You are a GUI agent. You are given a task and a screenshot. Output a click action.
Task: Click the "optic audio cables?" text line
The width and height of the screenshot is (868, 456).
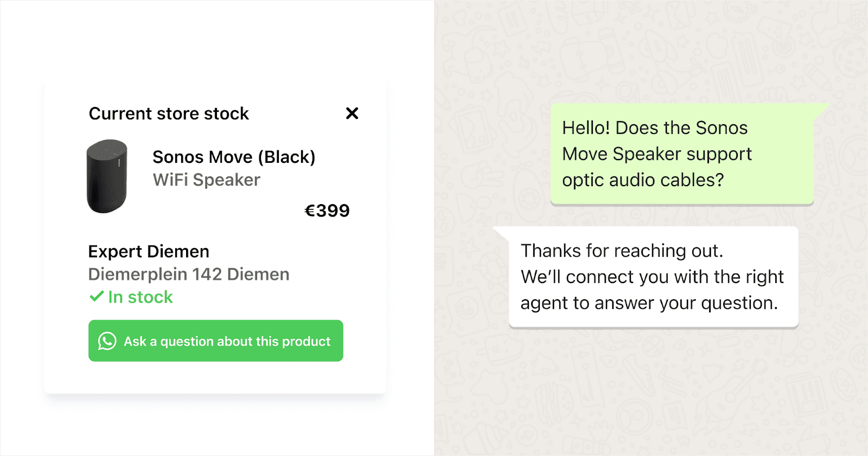click(x=643, y=180)
